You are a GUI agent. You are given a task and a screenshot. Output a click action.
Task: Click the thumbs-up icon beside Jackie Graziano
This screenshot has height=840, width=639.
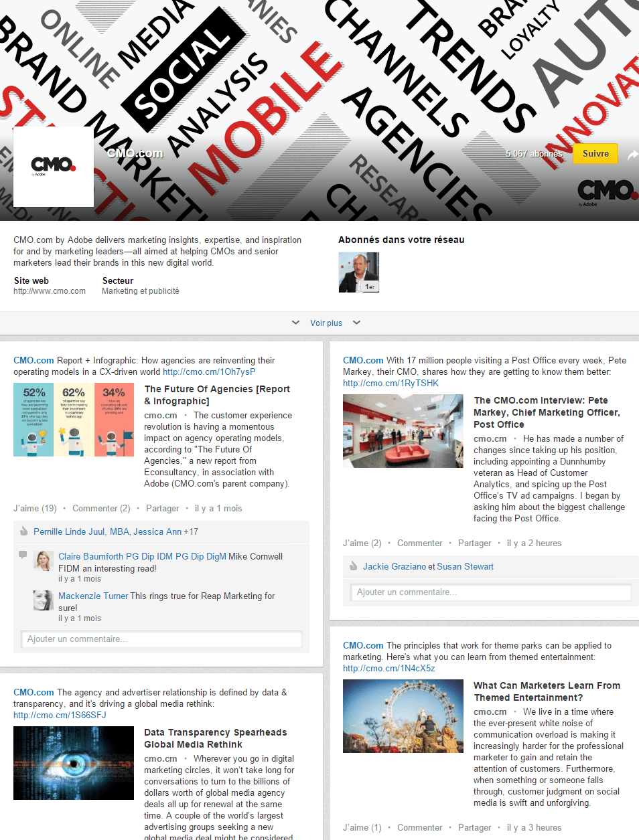tap(353, 566)
